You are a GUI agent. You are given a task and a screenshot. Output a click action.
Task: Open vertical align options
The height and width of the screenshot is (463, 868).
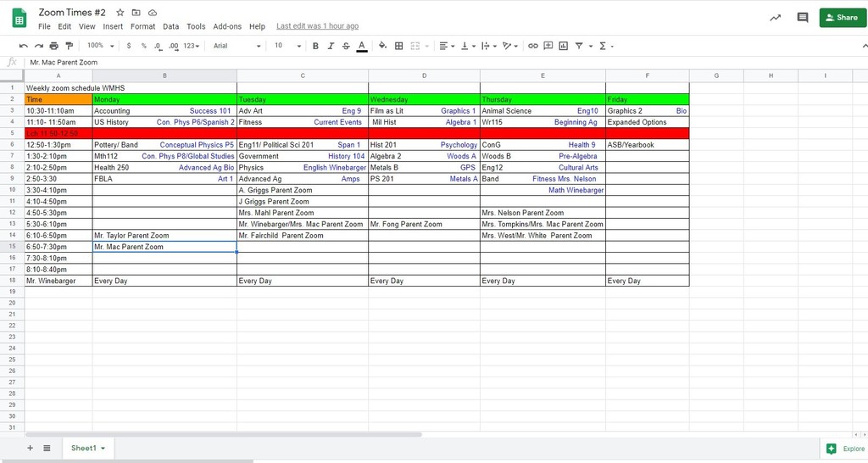pyautogui.click(x=468, y=46)
